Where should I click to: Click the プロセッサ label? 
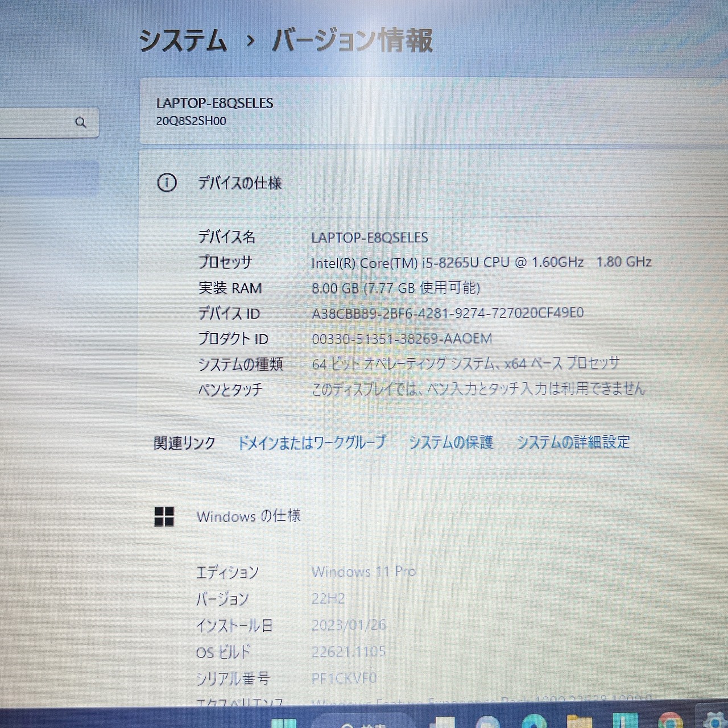pyautogui.click(x=225, y=262)
